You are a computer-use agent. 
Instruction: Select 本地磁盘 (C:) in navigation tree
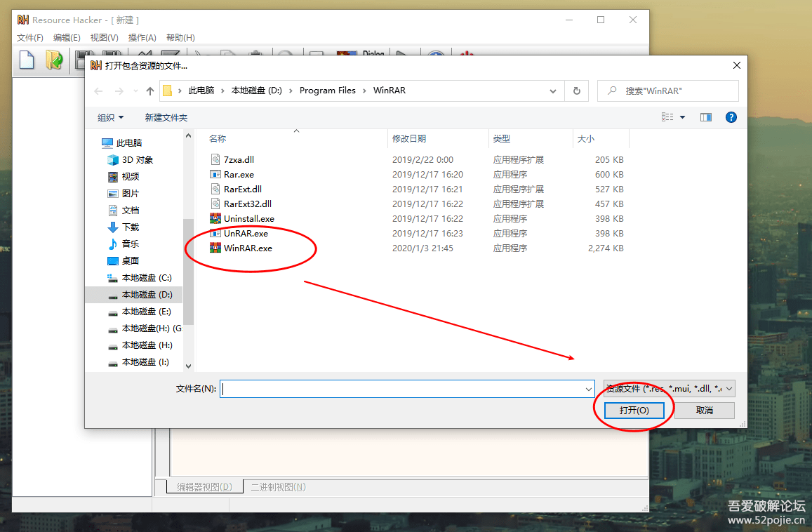pos(139,278)
